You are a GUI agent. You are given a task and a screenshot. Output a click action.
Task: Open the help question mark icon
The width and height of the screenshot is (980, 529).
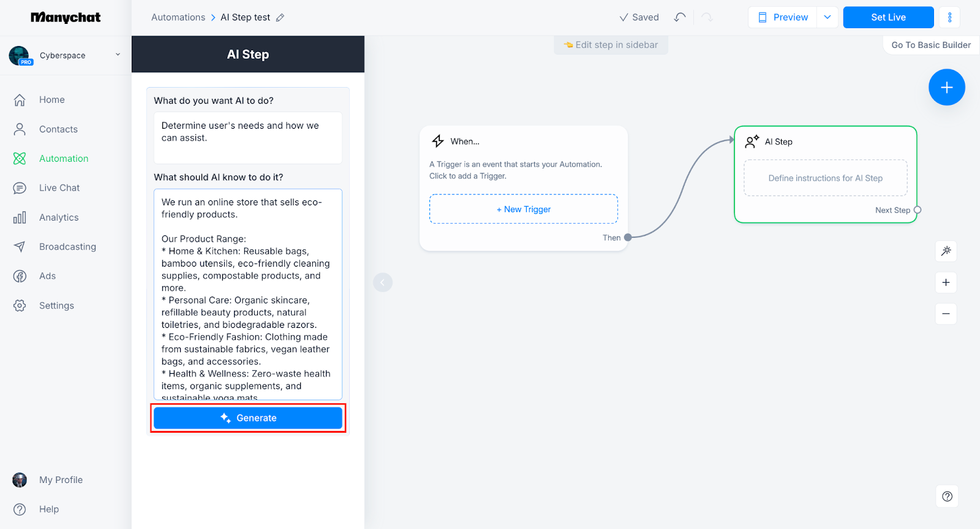947,497
